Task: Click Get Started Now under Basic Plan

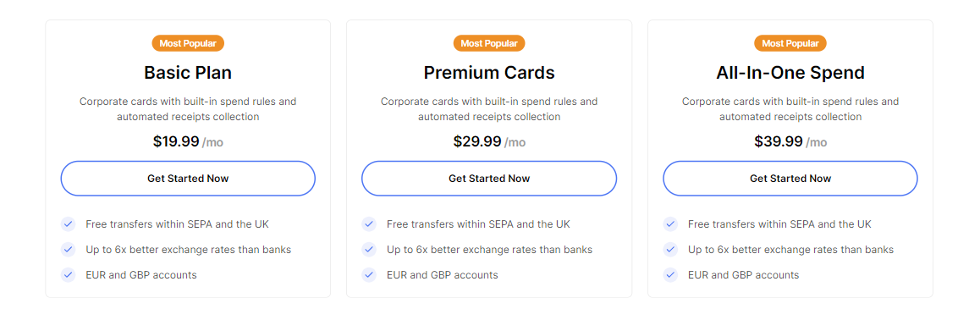Action: coord(188,179)
